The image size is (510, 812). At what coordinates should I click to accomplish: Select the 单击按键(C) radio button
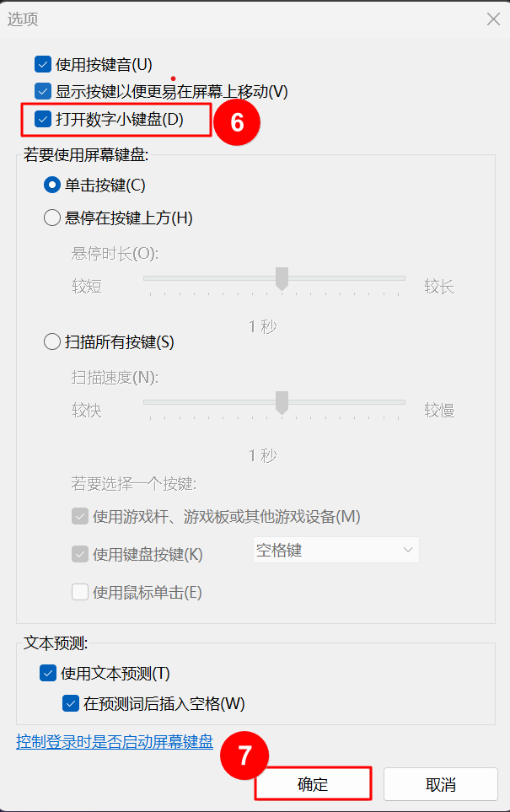[52, 186]
